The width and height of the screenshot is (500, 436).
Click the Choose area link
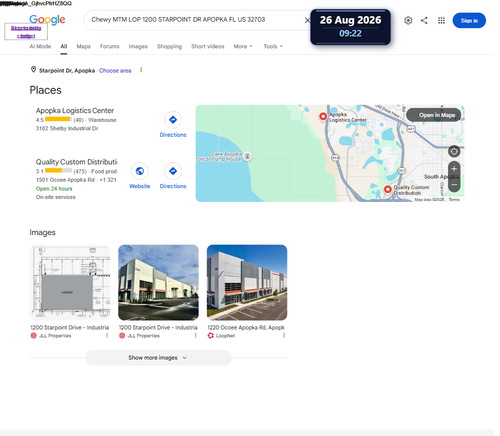pyautogui.click(x=115, y=71)
